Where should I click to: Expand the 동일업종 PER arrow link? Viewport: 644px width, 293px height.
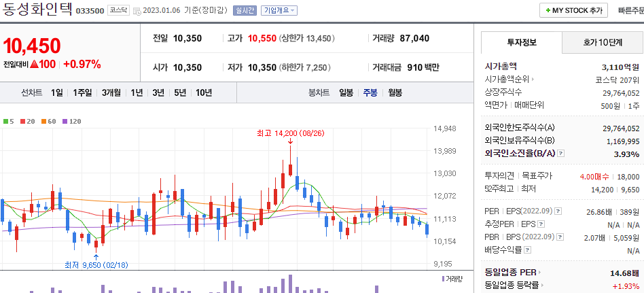(x=539, y=272)
